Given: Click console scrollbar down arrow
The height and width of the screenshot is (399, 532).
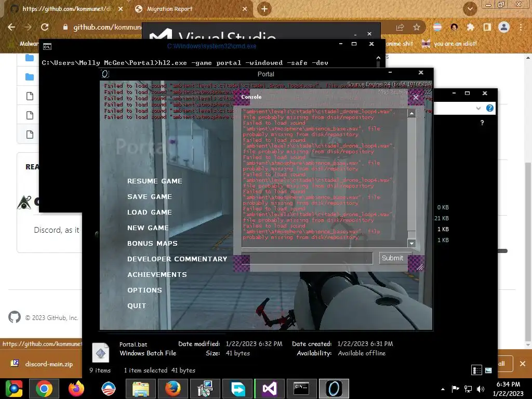Looking at the screenshot, I should (x=411, y=243).
